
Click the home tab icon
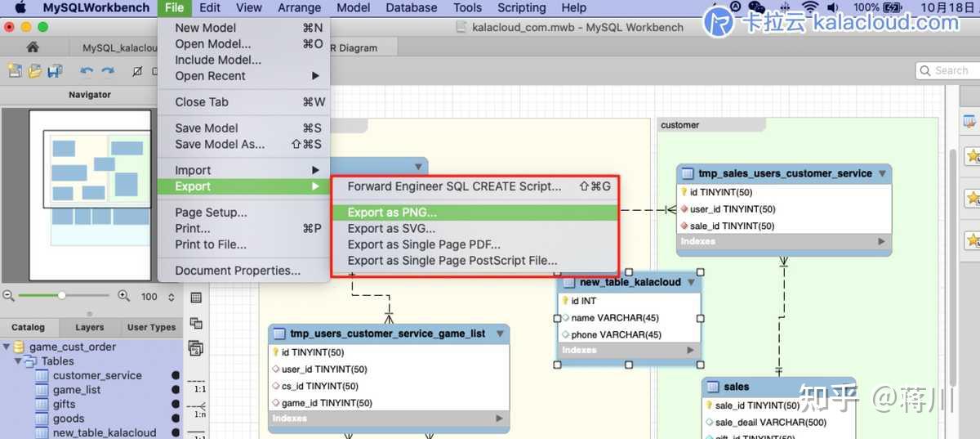(33, 47)
